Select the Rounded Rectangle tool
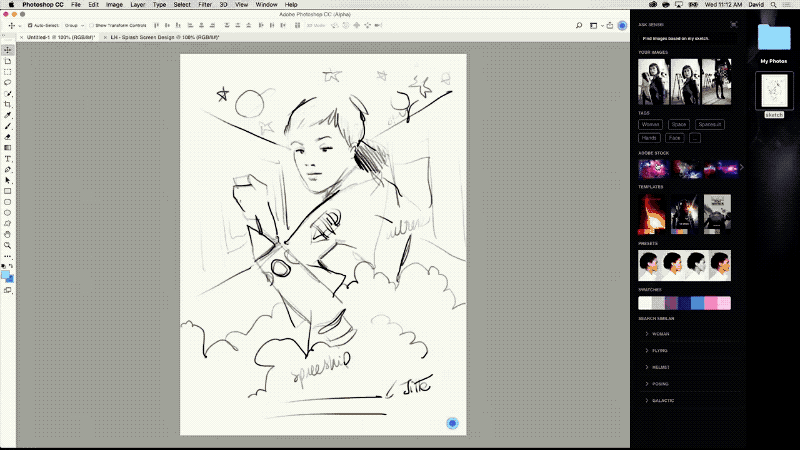The image size is (800, 450). point(8,202)
